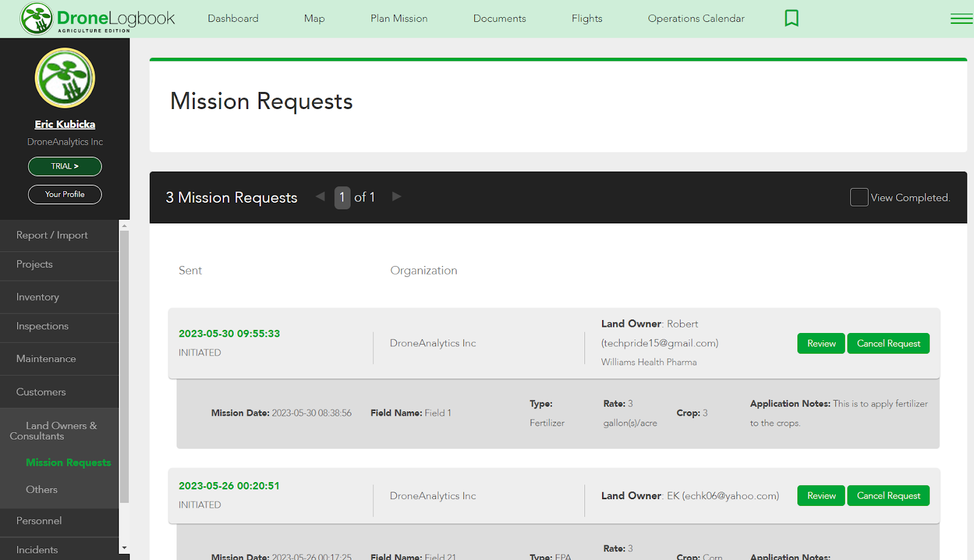This screenshot has width=974, height=560.
Task: Click the Eric Kubicka name link
Action: click(x=65, y=124)
